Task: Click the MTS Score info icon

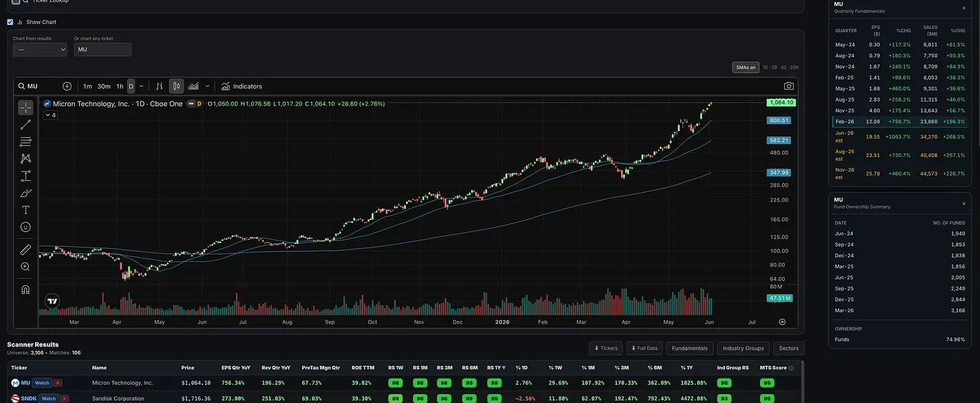Action: tap(791, 368)
